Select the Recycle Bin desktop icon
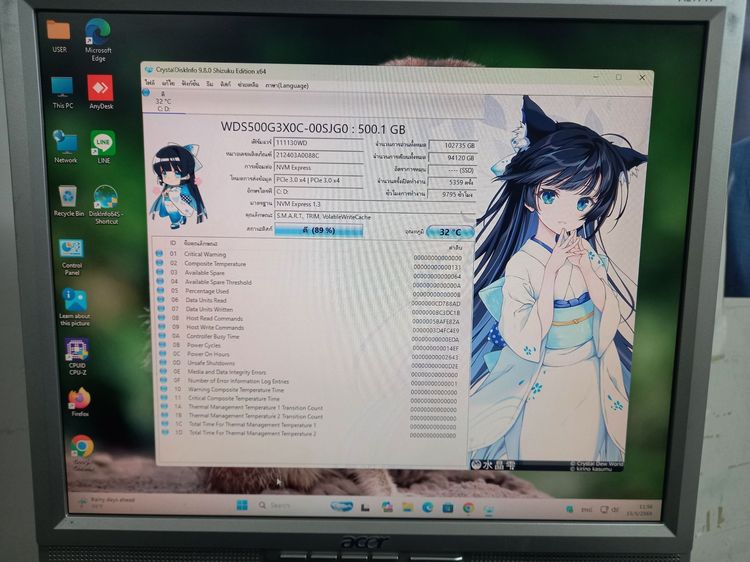The image size is (750, 562). coord(68,201)
